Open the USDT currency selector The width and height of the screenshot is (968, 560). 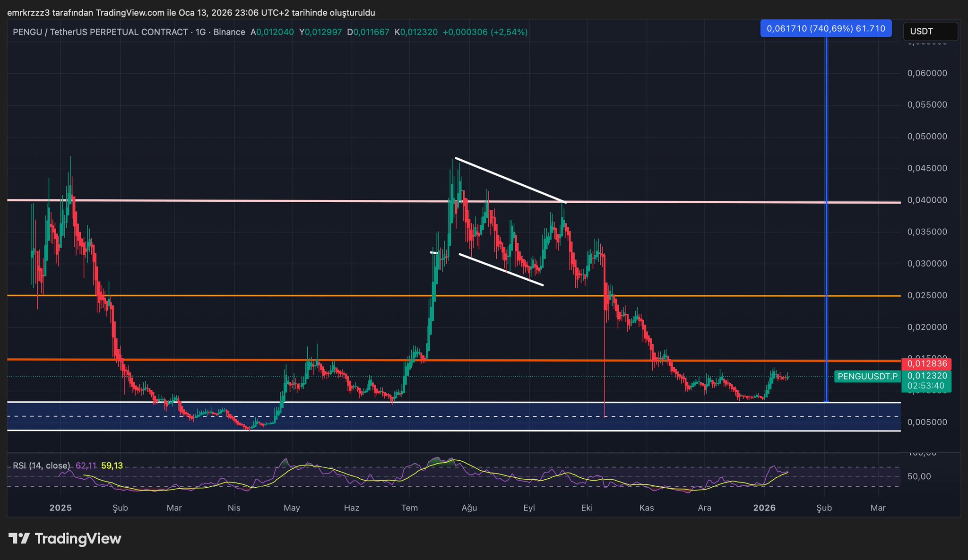(930, 32)
